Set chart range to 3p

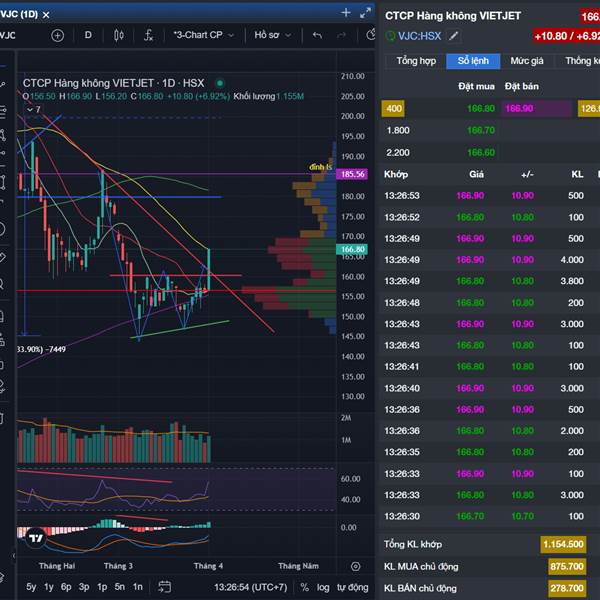84,587
